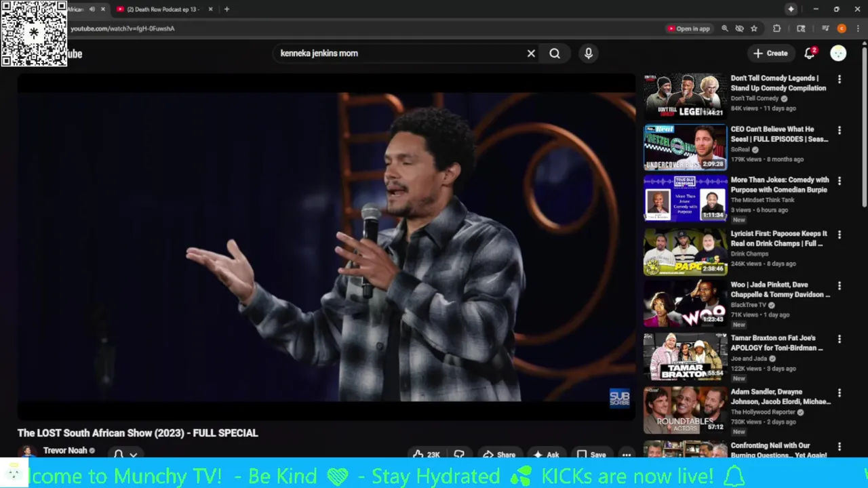Click the crossed-out eye icon in the address bar
Screen dimensions: 868x488
click(739, 28)
